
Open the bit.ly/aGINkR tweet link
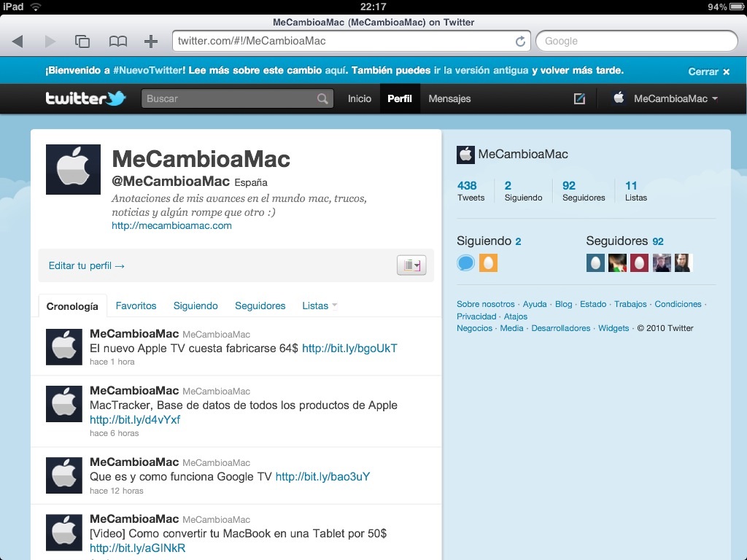(x=137, y=548)
